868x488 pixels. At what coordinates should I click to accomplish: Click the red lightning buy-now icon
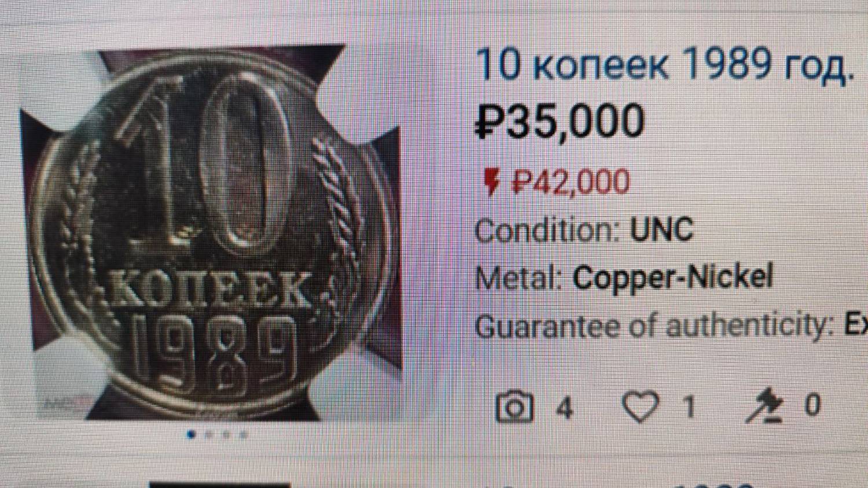coord(491,182)
